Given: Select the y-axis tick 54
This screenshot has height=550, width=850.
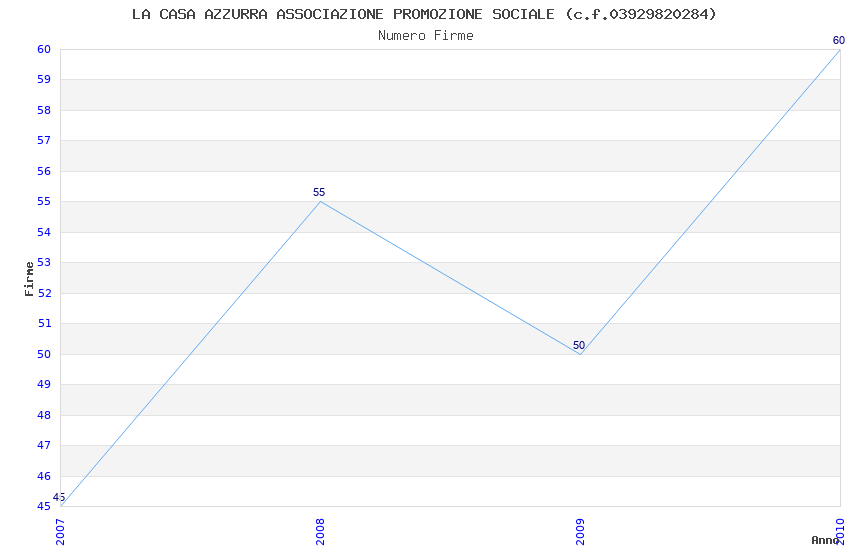Looking at the screenshot, I should point(44,232).
